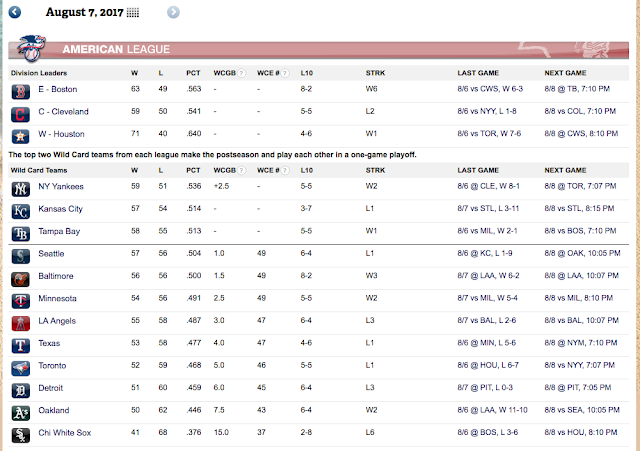Open Yankees' last game 8/6 @ CLE
This screenshot has height=451, width=640.
pyautogui.click(x=489, y=186)
